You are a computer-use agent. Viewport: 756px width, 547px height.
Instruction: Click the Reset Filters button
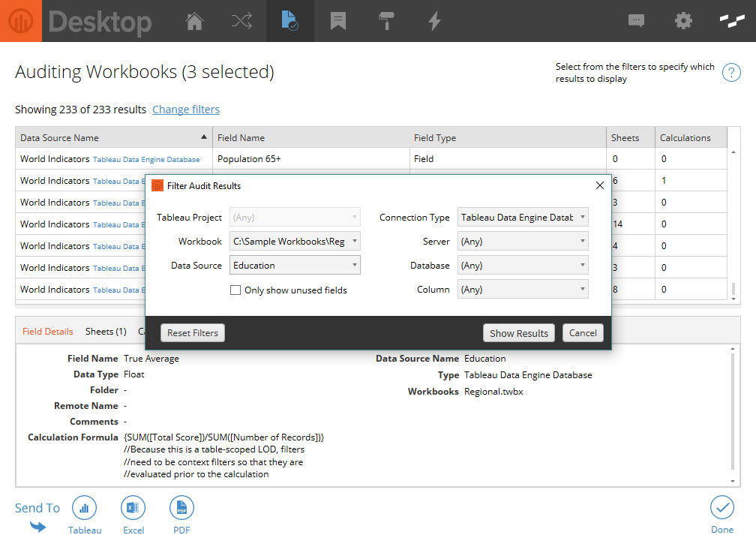coord(193,333)
